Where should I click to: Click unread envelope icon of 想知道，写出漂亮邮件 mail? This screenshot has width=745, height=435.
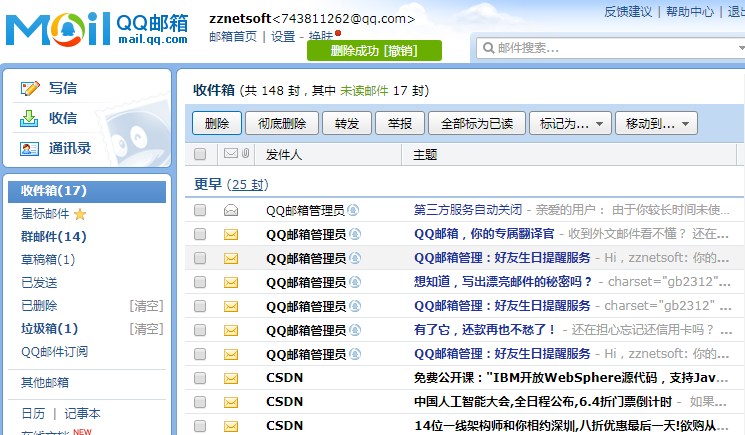(x=231, y=283)
